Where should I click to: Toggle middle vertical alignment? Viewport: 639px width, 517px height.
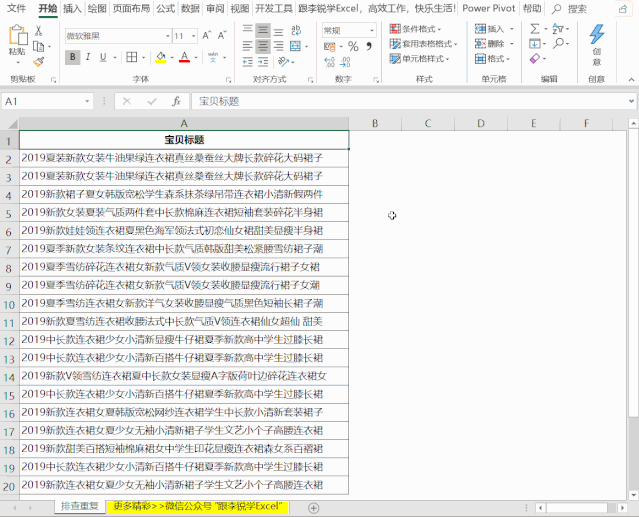[263, 31]
